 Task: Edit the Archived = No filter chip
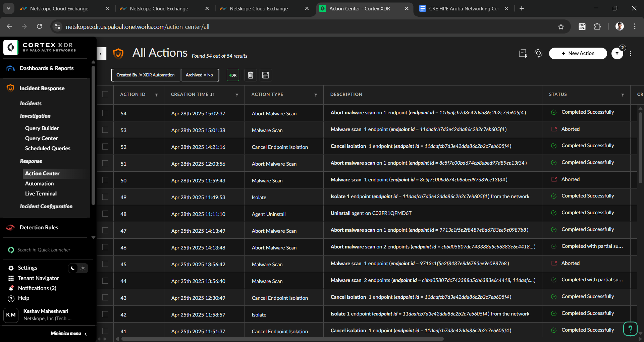point(200,75)
